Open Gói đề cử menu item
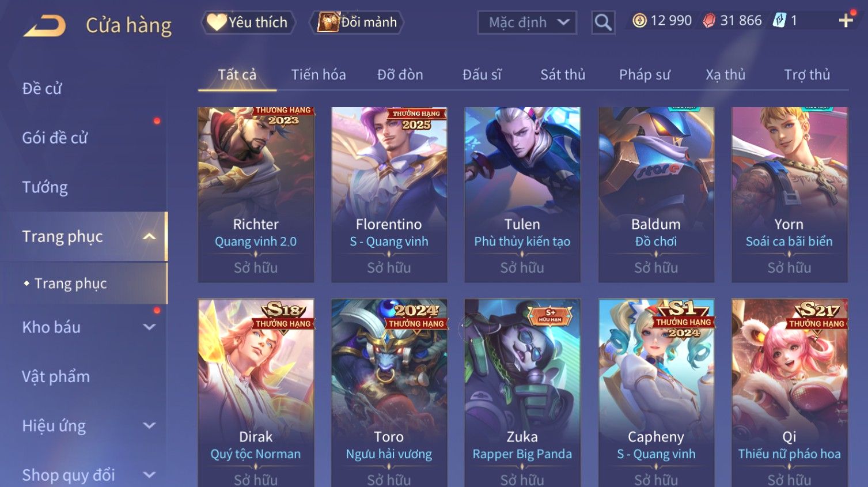 coord(55,138)
